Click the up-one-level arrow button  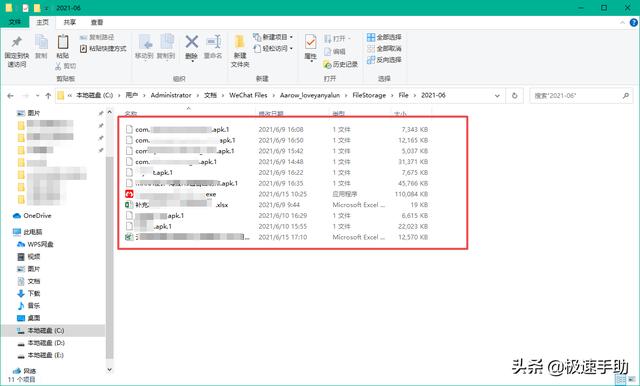pos(48,96)
